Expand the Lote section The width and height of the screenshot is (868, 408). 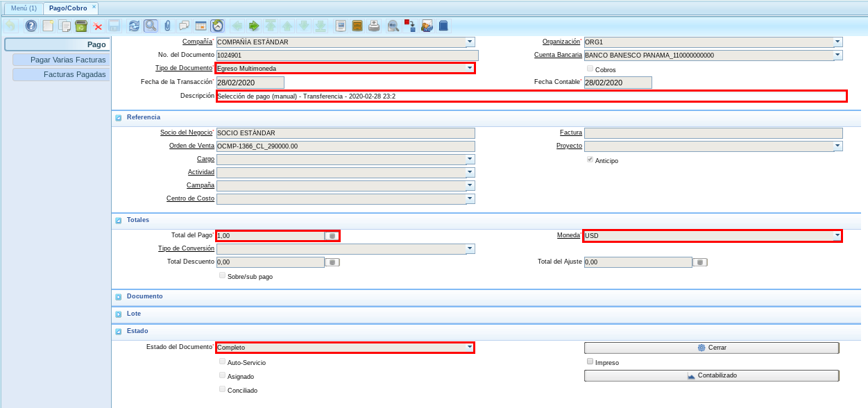(119, 314)
